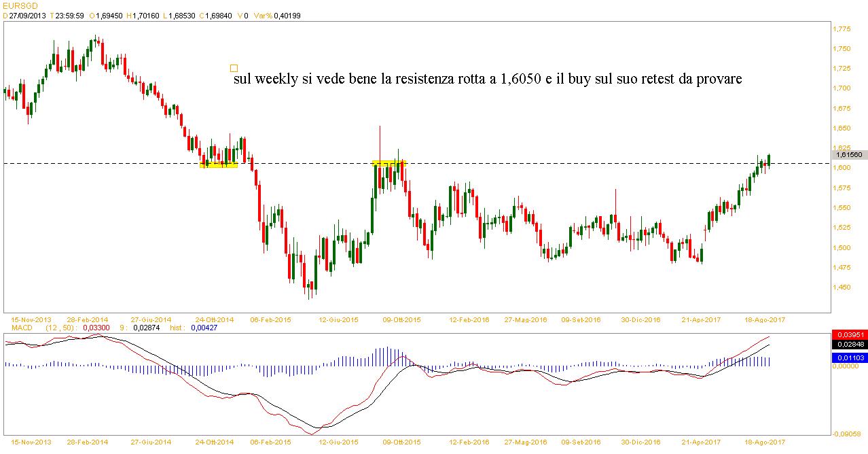Click the hist value 0,00427
Screen dimensions: 868x454
203,328
